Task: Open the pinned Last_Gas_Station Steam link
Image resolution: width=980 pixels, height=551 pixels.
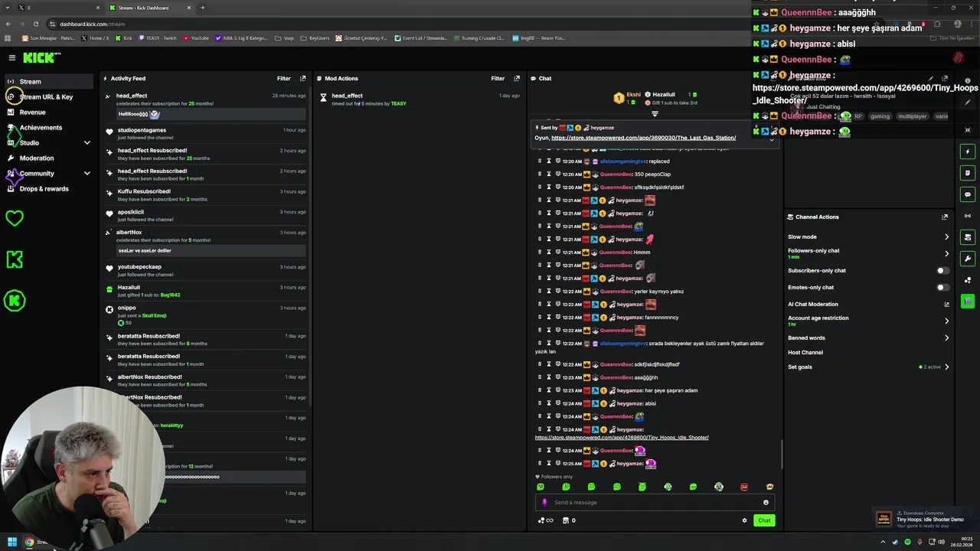Action: tap(643, 138)
